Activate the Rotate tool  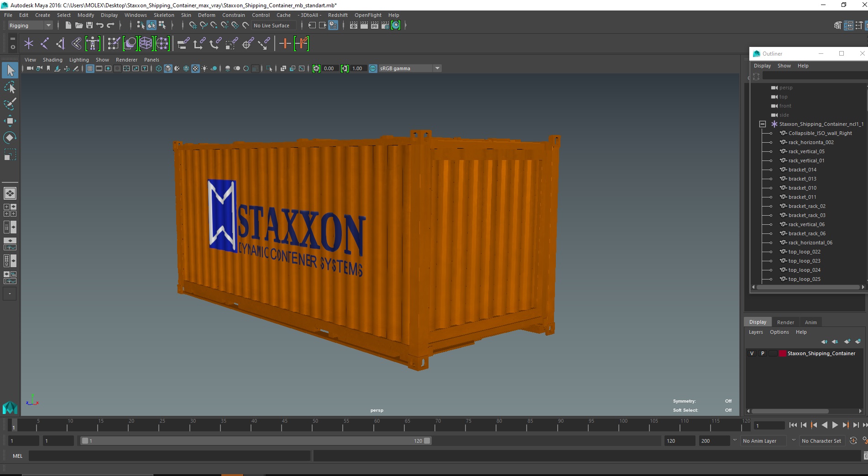[x=10, y=138]
